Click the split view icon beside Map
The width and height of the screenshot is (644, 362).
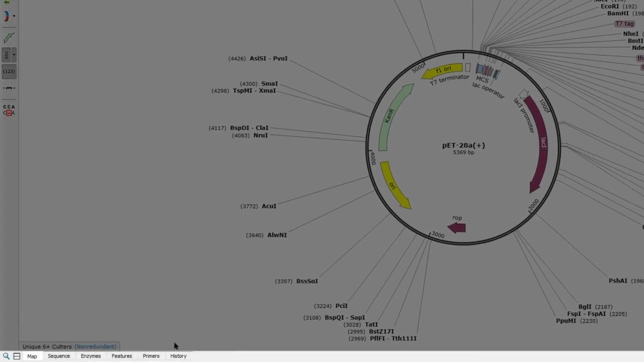click(x=17, y=356)
